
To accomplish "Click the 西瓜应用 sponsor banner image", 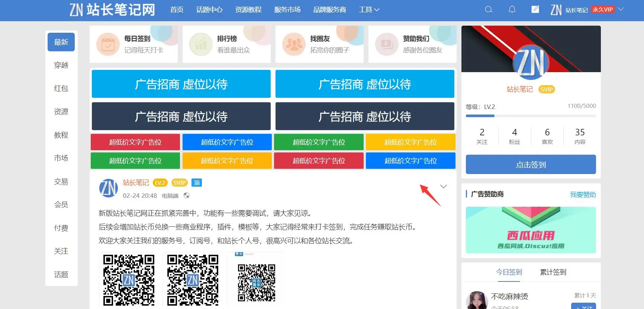I will (x=531, y=230).
